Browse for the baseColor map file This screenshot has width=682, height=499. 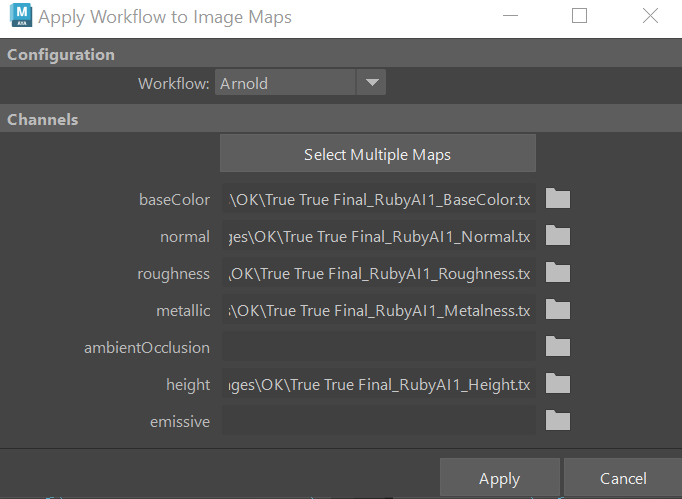click(x=557, y=199)
